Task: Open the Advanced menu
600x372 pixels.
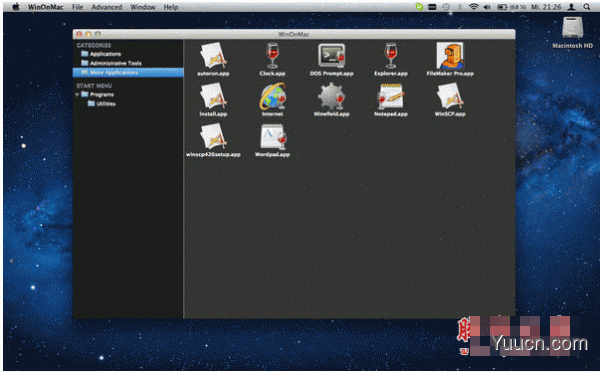Action: coord(107,7)
